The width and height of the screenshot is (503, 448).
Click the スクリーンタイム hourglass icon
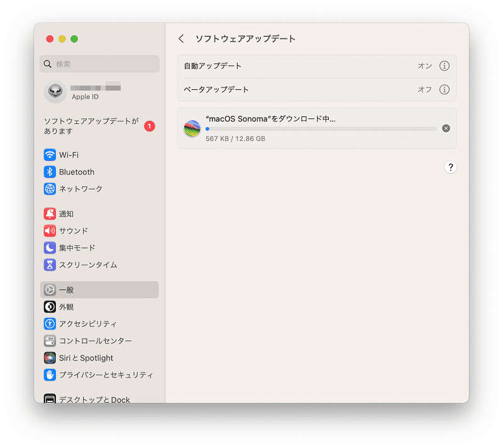click(50, 264)
